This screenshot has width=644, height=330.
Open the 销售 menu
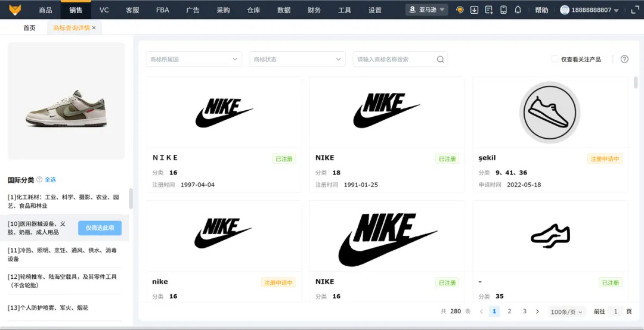(x=76, y=10)
